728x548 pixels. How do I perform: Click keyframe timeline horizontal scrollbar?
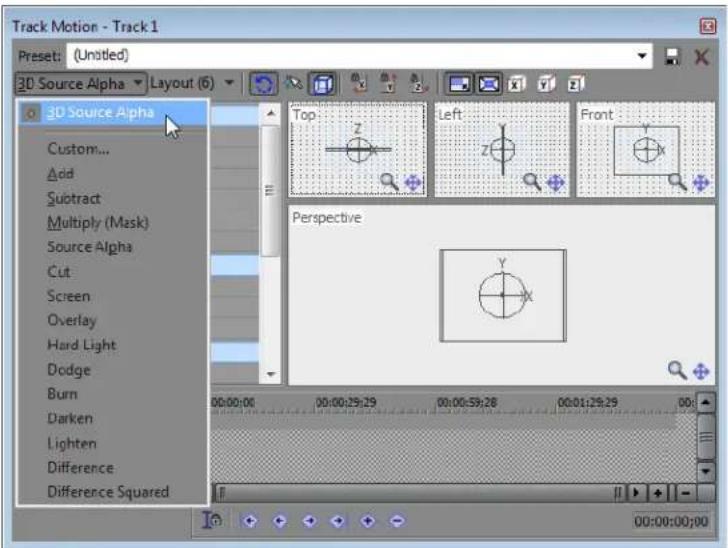click(419, 493)
